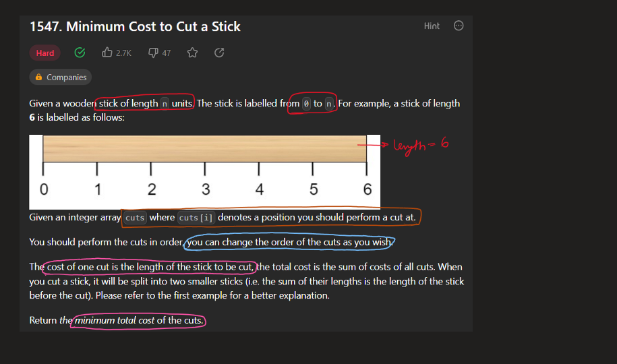Viewport: 617px width, 364px height.
Task: Click the '0' code label in the description
Action: 306,104
